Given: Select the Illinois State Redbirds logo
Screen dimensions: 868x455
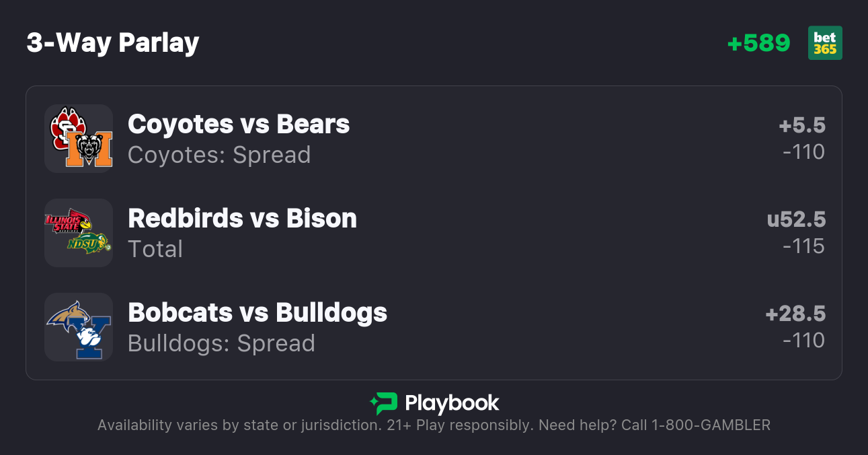Looking at the screenshot, I should pos(68,222).
